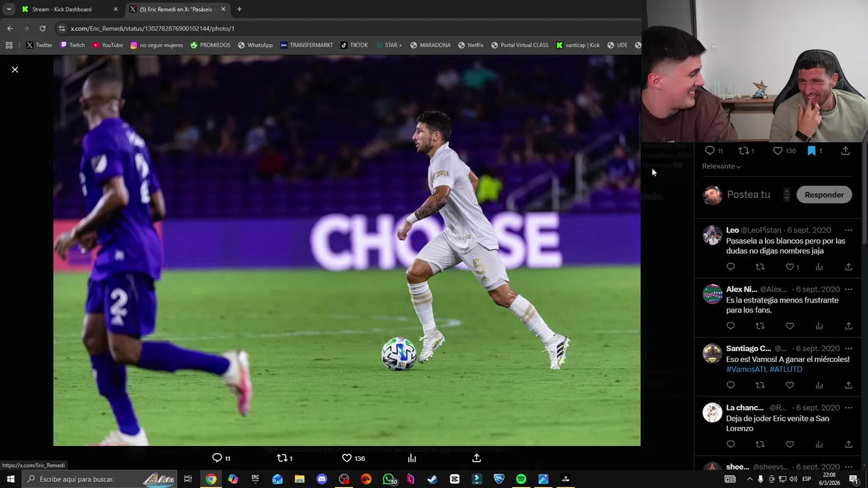The height and width of the screenshot is (488, 868).
Task: Click the #VamosATL hashtag
Action: point(747,369)
